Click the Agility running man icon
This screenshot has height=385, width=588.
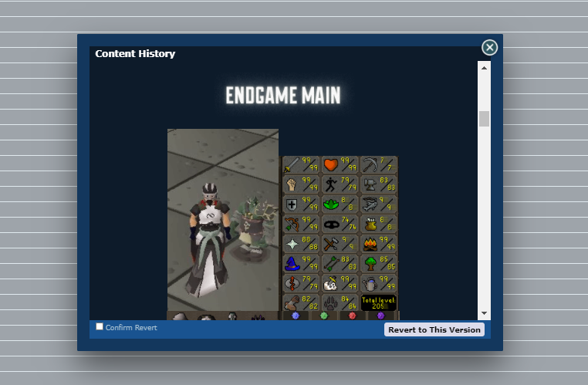331,184
